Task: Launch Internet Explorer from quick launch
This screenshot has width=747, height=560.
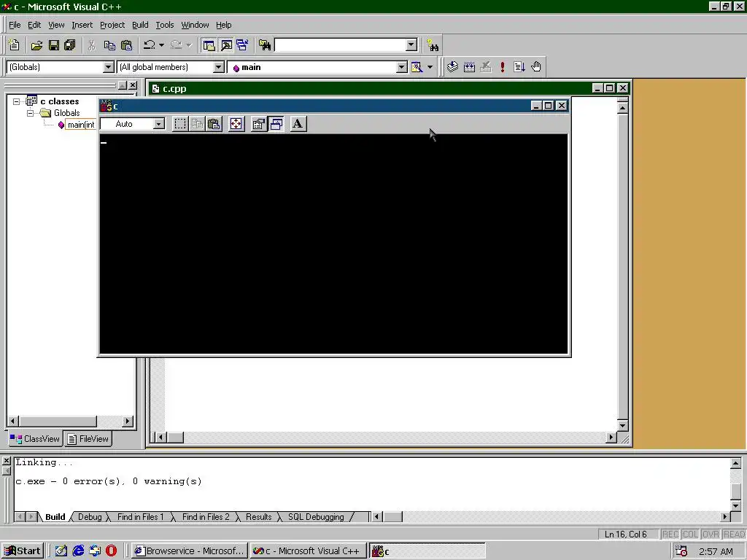Action: pos(78,551)
